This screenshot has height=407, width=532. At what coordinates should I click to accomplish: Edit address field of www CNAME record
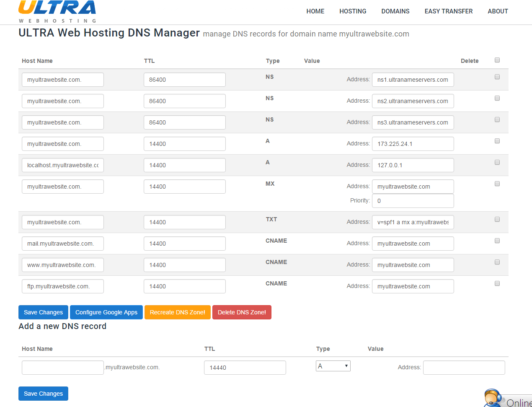point(413,265)
